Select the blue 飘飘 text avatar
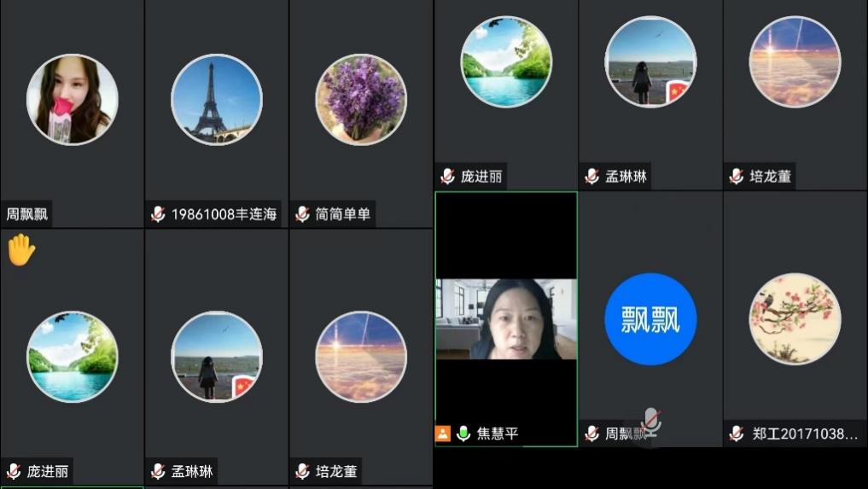The width and height of the screenshot is (868, 489). click(x=650, y=319)
